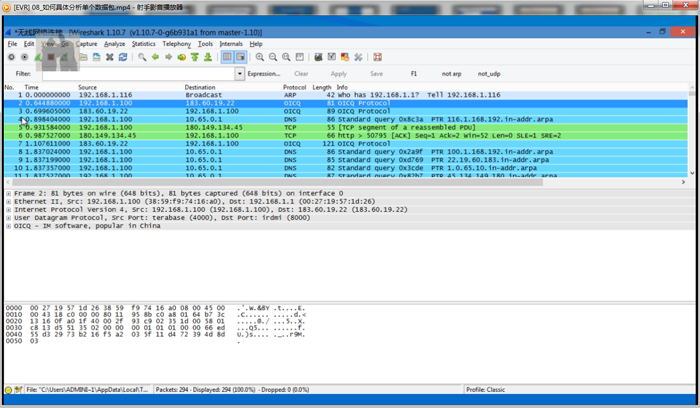Click the Save filter button
This screenshot has height=408, width=700.
tap(376, 74)
